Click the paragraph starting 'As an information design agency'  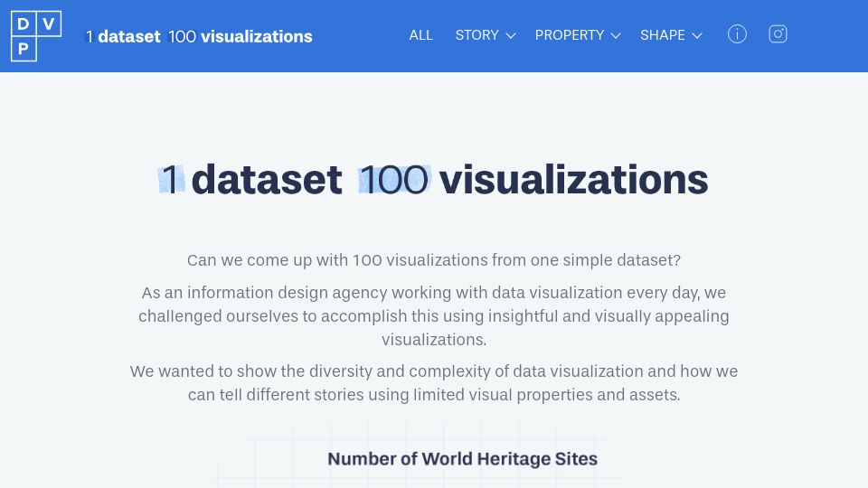coord(433,316)
